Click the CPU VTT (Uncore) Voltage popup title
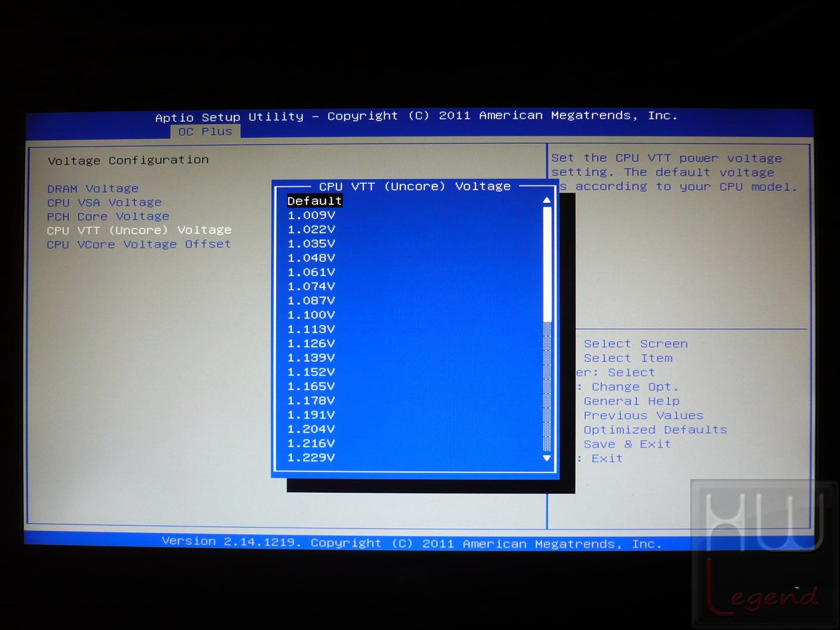 (415, 187)
